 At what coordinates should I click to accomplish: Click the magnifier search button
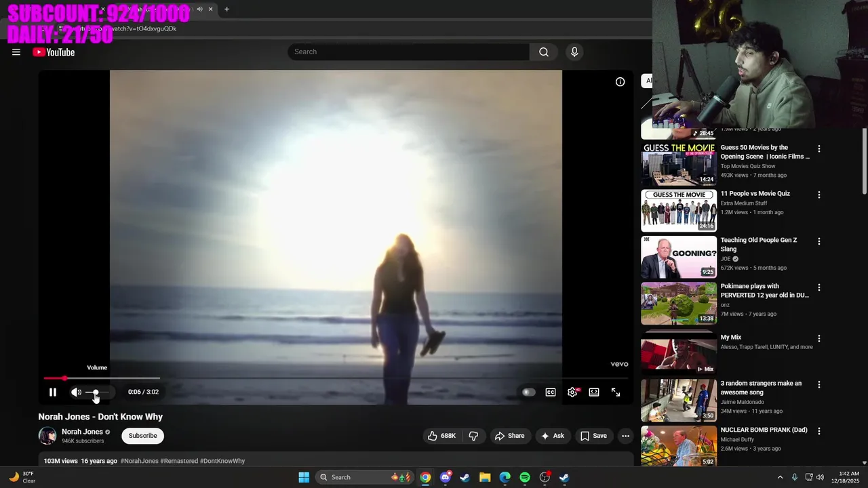pos(544,52)
